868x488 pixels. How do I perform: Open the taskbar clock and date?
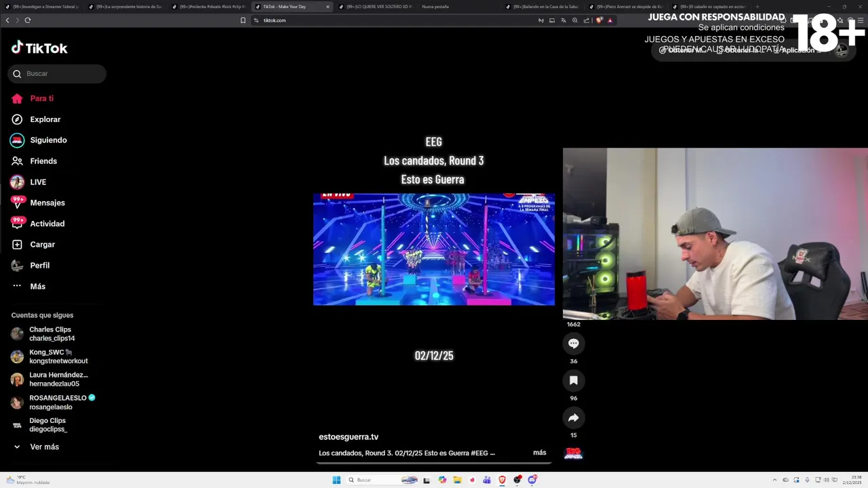(x=852, y=480)
